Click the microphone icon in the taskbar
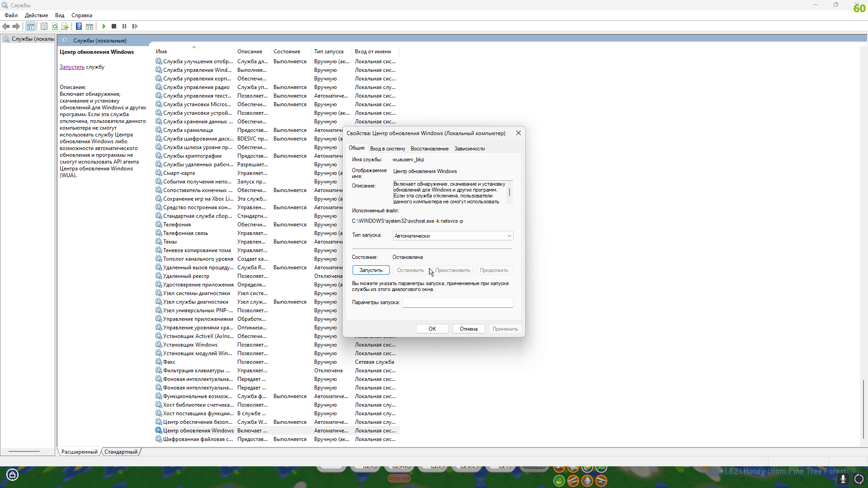 tap(843, 479)
